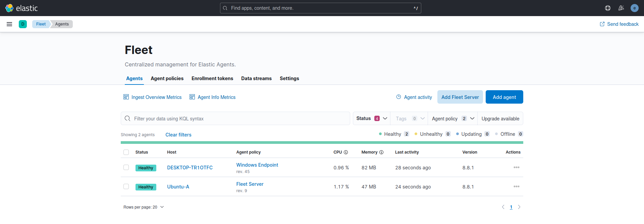Click the Elastic logo
Image resolution: width=644 pixels, height=224 pixels.
21,8
